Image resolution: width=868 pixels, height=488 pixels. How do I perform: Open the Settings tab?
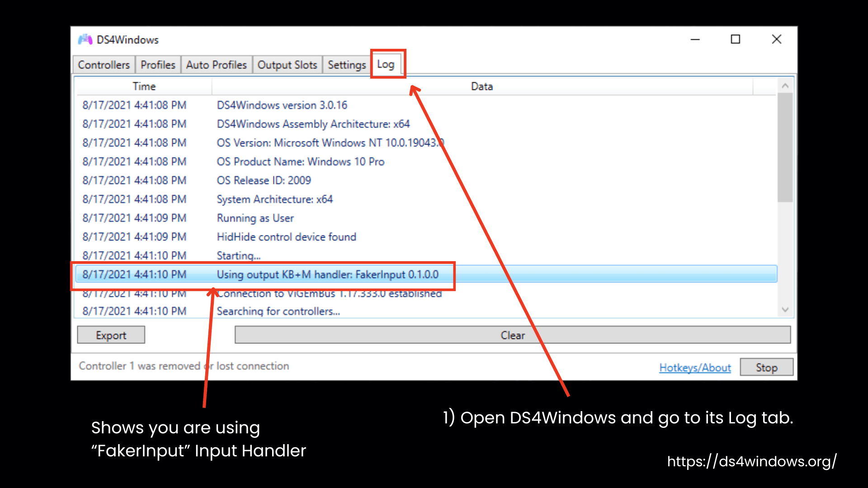point(347,65)
